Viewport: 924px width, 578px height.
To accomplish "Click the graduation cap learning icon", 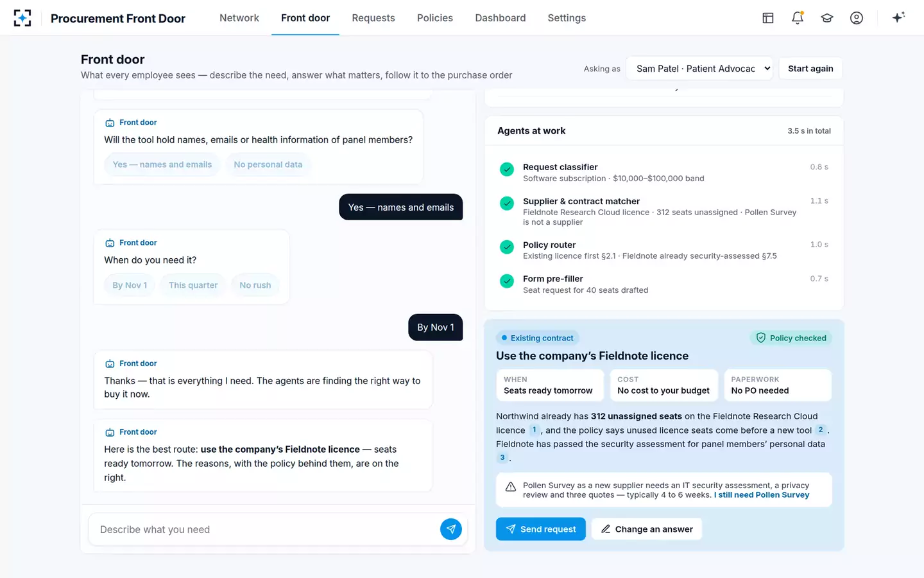I will tap(827, 18).
